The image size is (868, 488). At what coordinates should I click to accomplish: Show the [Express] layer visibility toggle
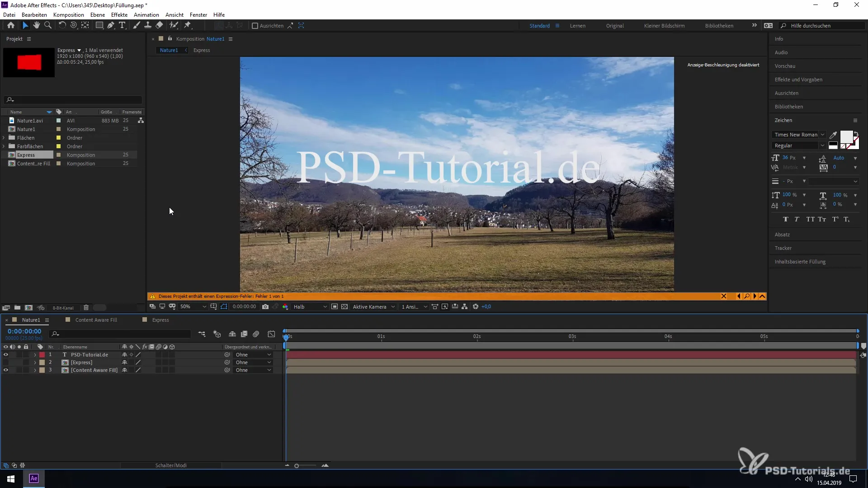6,362
